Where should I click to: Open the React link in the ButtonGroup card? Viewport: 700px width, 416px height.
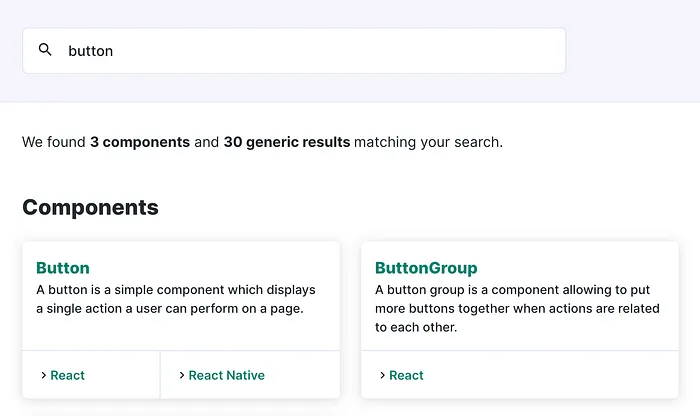[x=406, y=375]
